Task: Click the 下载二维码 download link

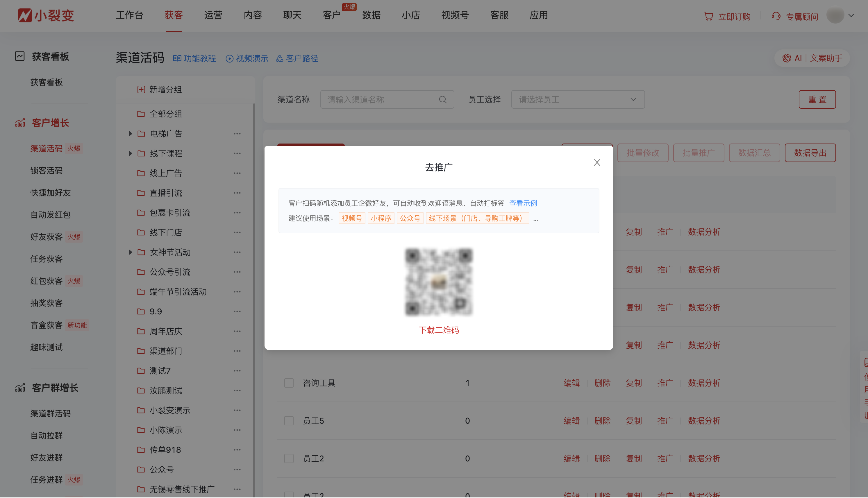Action: tap(439, 330)
